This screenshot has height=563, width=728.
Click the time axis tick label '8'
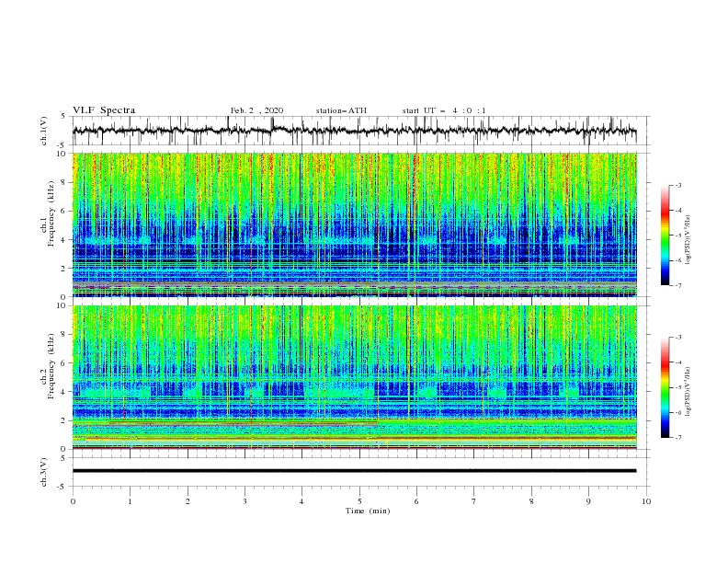[531, 501]
